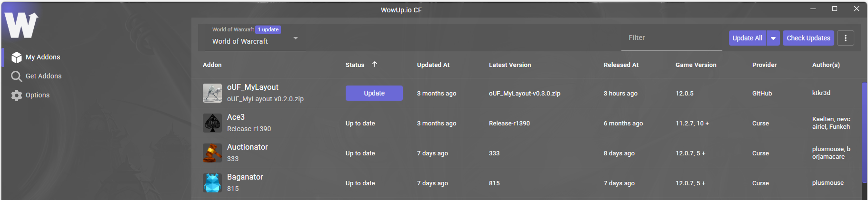Click the Baganator addon icon
868x200 pixels.
click(x=212, y=183)
